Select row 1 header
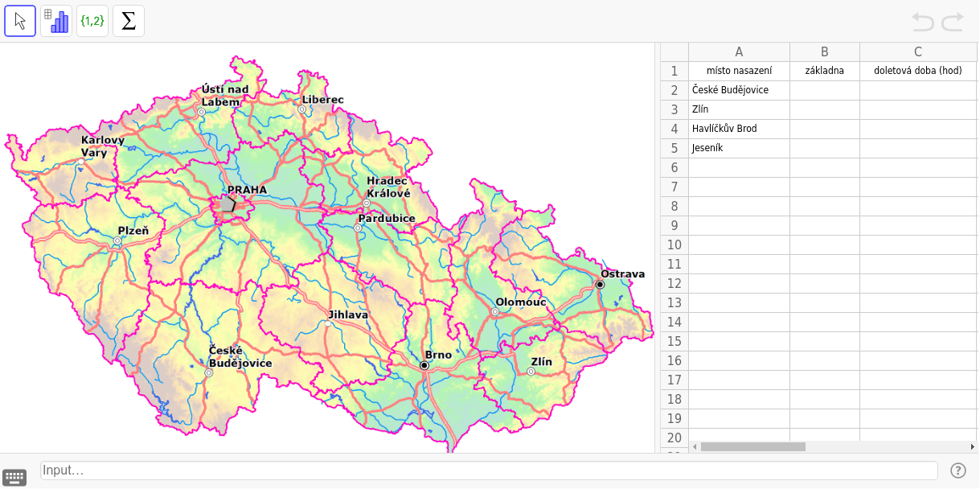Screen dimensions: 980x489 pos(675,71)
